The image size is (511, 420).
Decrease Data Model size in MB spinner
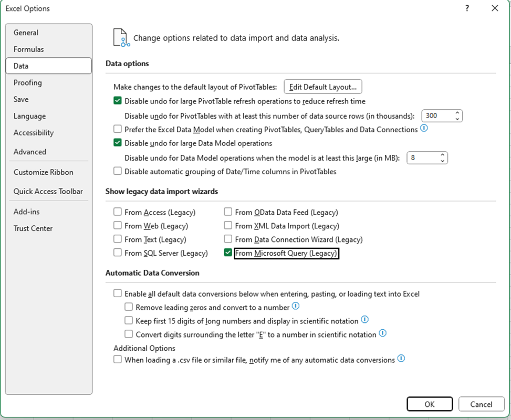[443, 160]
